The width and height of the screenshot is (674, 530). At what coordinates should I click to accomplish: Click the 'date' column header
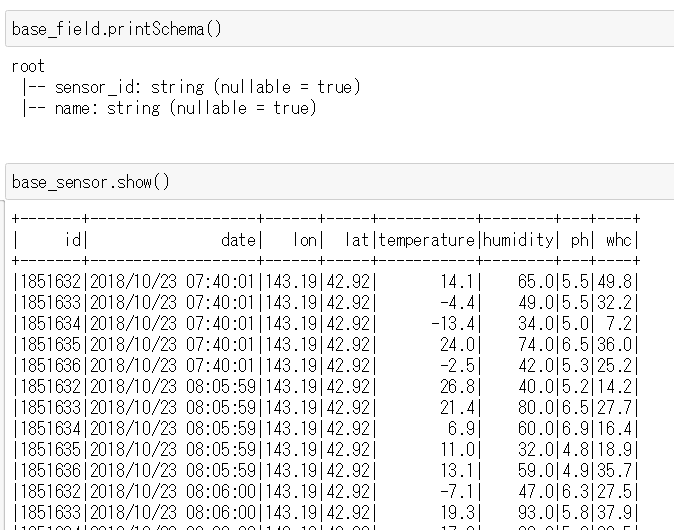coord(239,239)
